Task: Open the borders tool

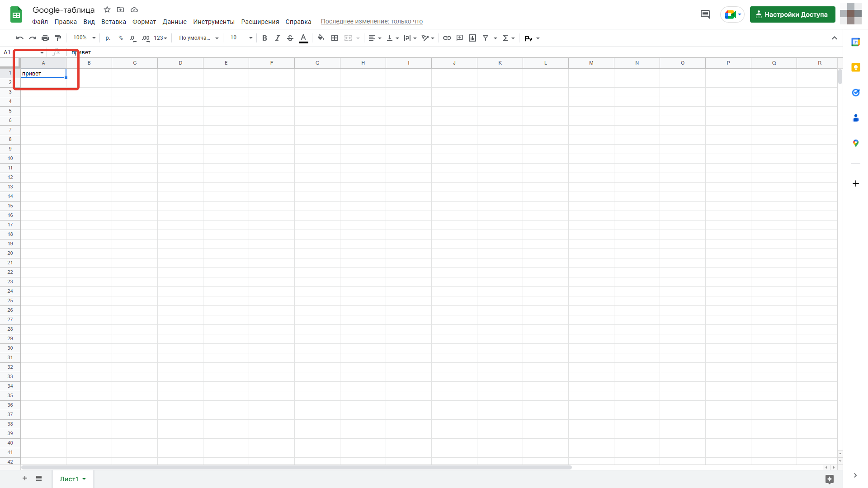Action: (335, 38)
